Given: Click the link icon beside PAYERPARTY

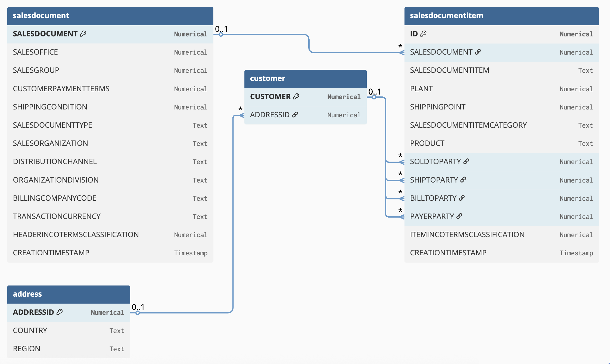Looking at the screenshot, I should 459,216.
